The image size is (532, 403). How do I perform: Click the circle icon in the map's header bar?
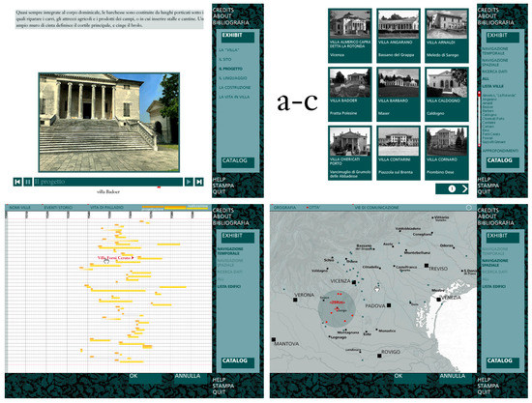(469, 208)
